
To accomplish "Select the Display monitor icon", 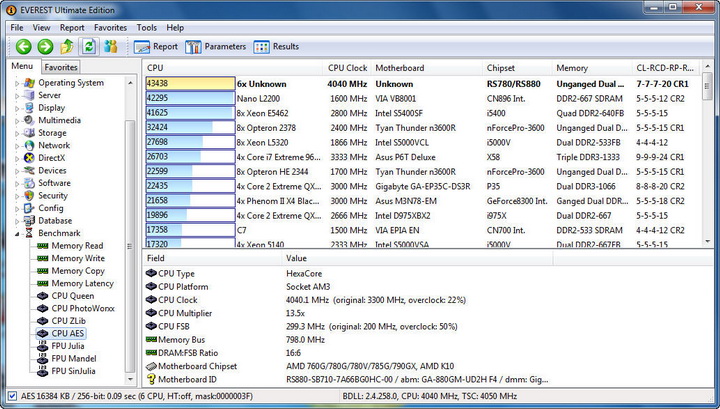I will point(29,107).
